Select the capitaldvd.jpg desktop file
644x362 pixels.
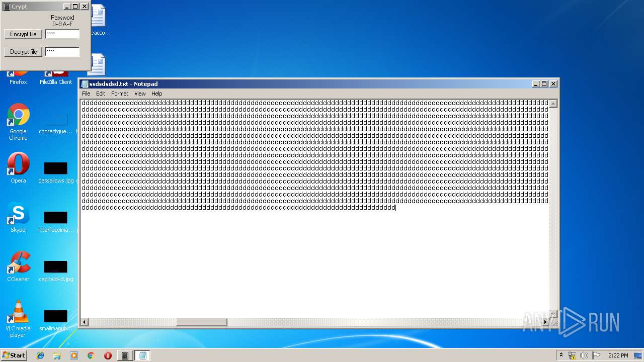point(56,270)
